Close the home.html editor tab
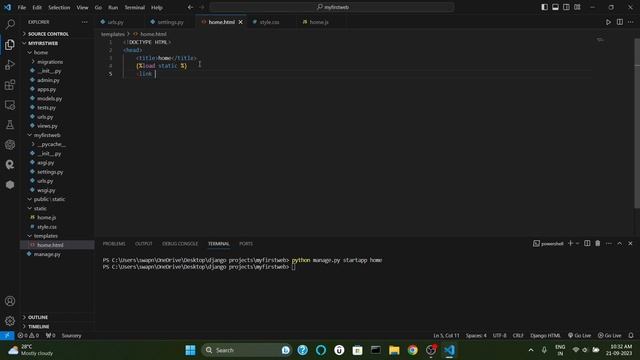This screenshot has height=360, width=640. coord(240,22)
